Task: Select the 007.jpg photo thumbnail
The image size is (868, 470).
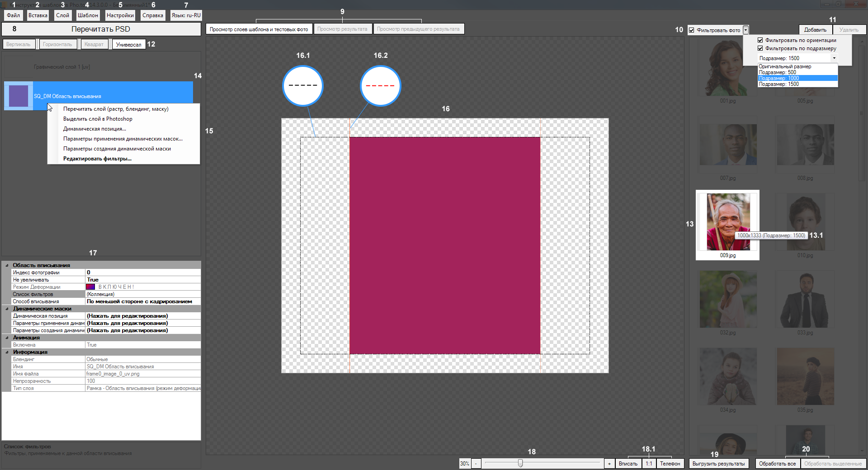Action: coord(728,145)
